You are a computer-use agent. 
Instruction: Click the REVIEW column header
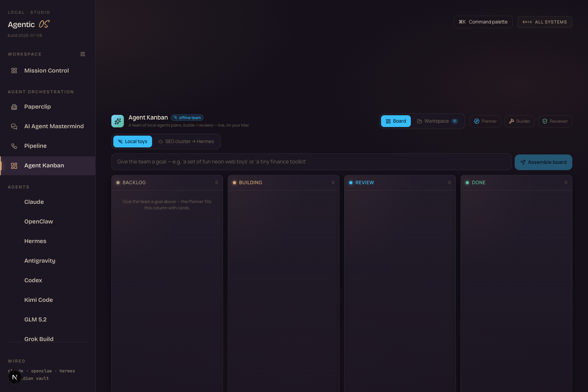400,183
